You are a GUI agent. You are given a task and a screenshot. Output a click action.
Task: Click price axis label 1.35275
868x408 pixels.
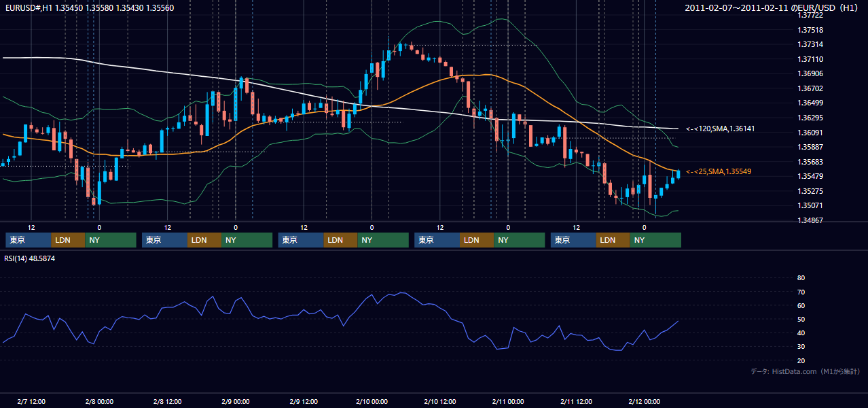pyautogui.click(x=811, y=191)
